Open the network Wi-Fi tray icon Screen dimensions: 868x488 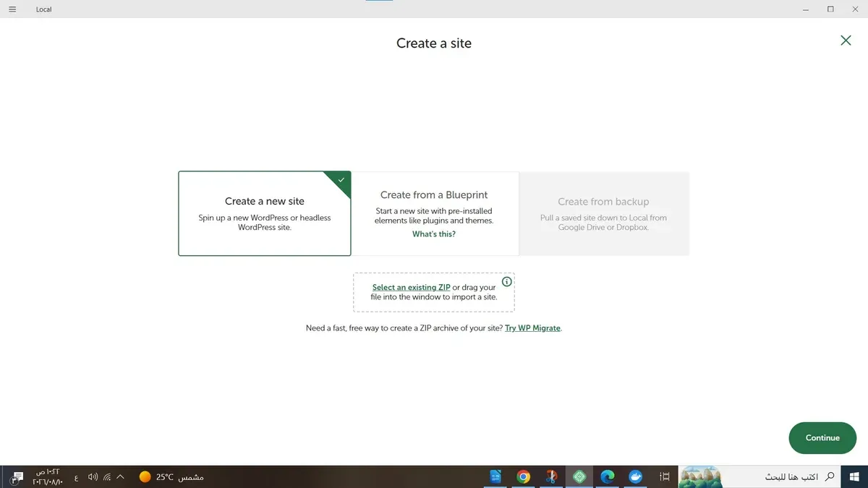pos(107,476)
